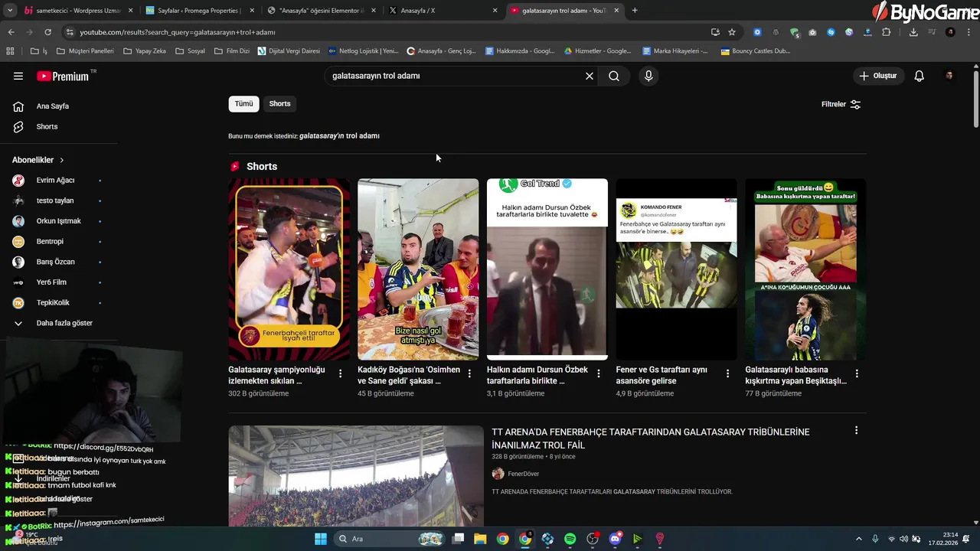This screenshot has height=551, width=980.
Task: Open the Dijital Vergi Dairesi bookmark
Action: (x=289, y=51)
